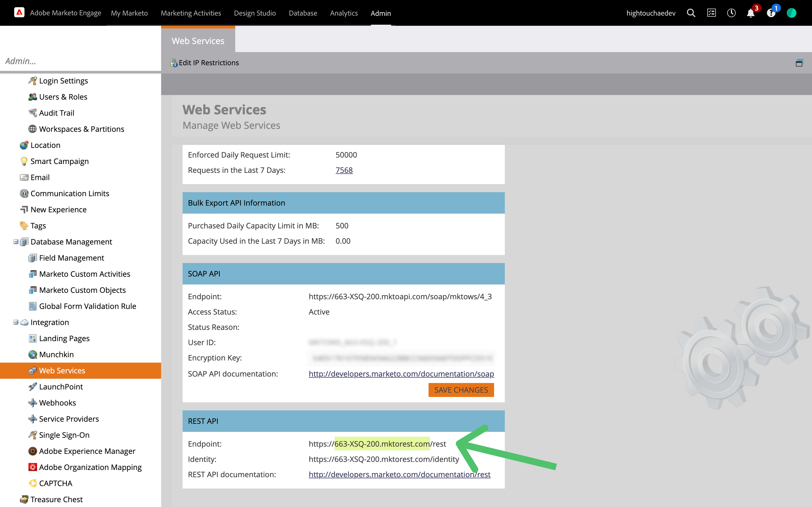
Task: Click the hightouchaedev account name
Action: coord(651,13)
